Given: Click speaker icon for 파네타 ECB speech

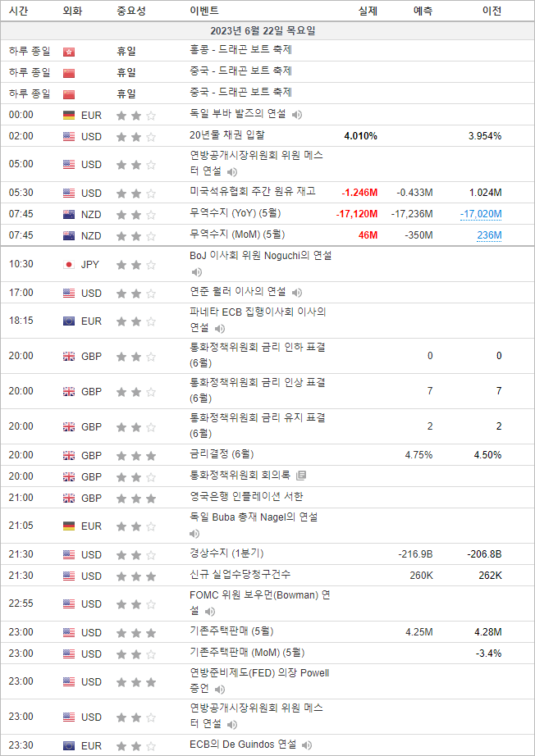Looking at the screenshot, I should point(219,329).
